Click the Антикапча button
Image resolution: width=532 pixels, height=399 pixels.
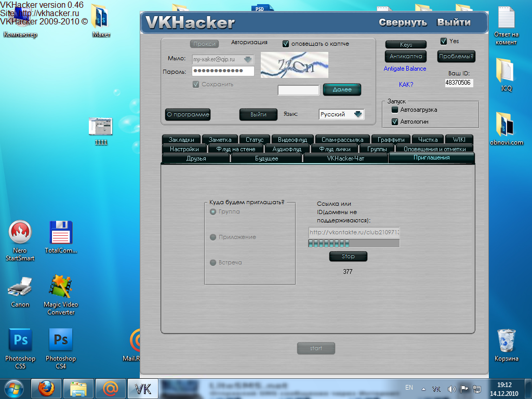coord(406,56)
